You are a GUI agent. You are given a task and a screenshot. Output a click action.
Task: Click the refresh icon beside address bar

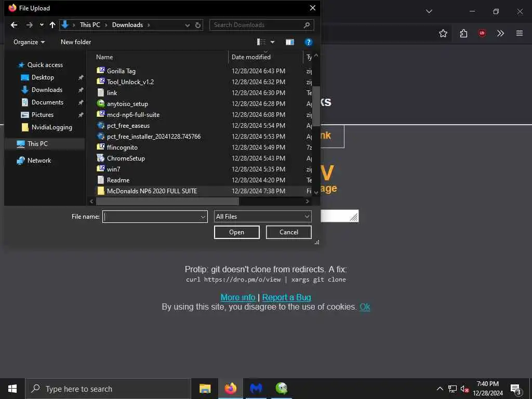198,25
